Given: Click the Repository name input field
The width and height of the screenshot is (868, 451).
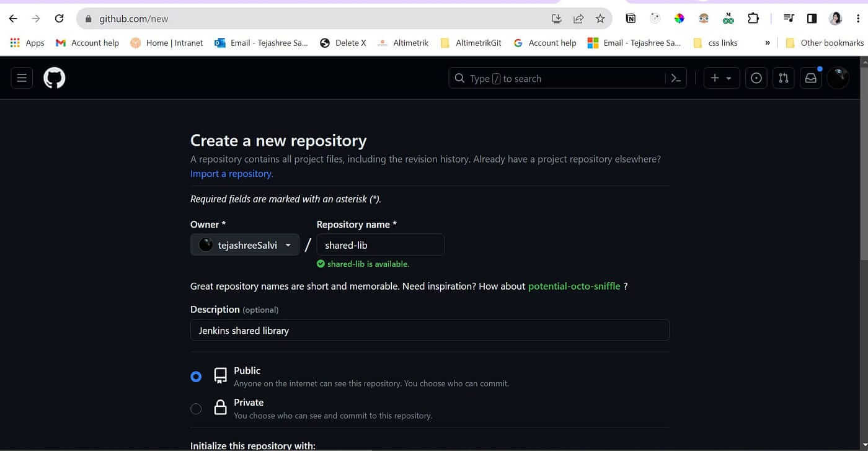Looking at the screenshot, I should pyautogui.click(x=380, y=245).
